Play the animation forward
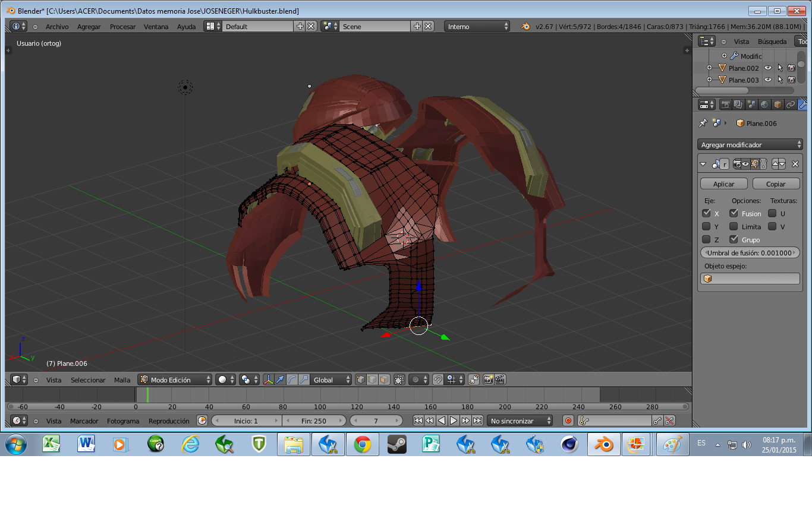Viewport: 812px width, 525px height. click(453, 420)
